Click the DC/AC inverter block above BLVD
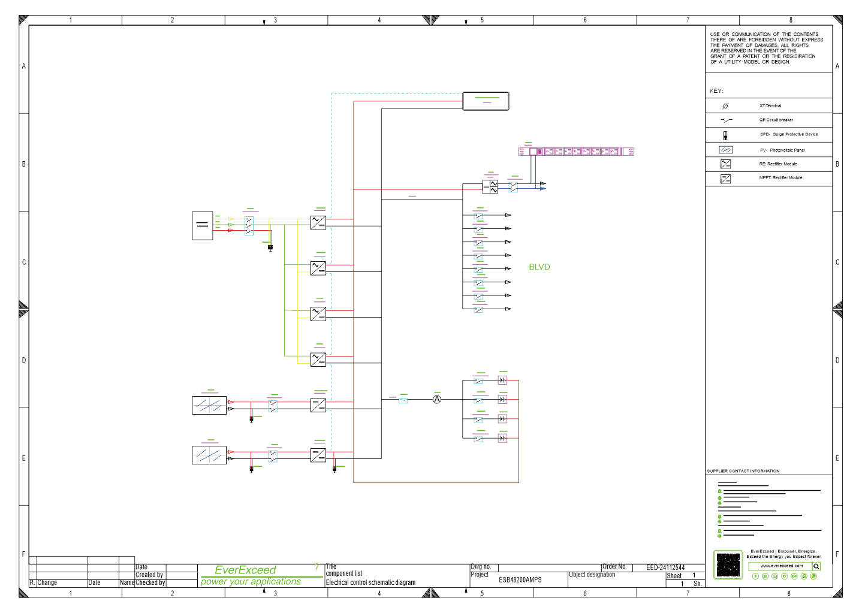 point(490,187)
